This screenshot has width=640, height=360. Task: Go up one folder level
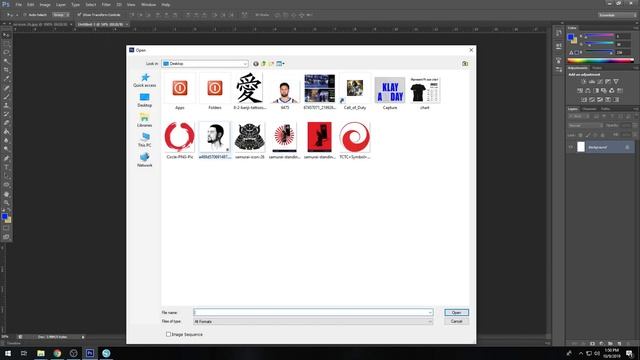pos(263,64)
